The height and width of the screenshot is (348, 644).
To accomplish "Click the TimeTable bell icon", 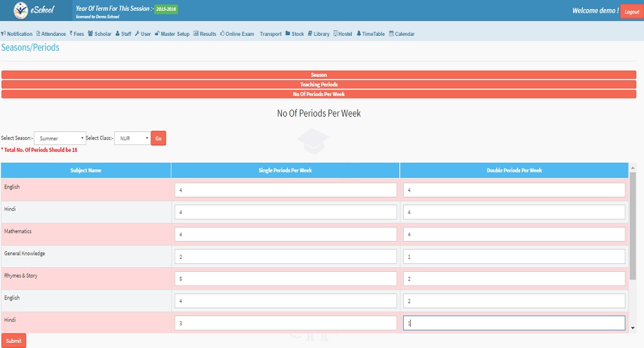I will [359, 34].
